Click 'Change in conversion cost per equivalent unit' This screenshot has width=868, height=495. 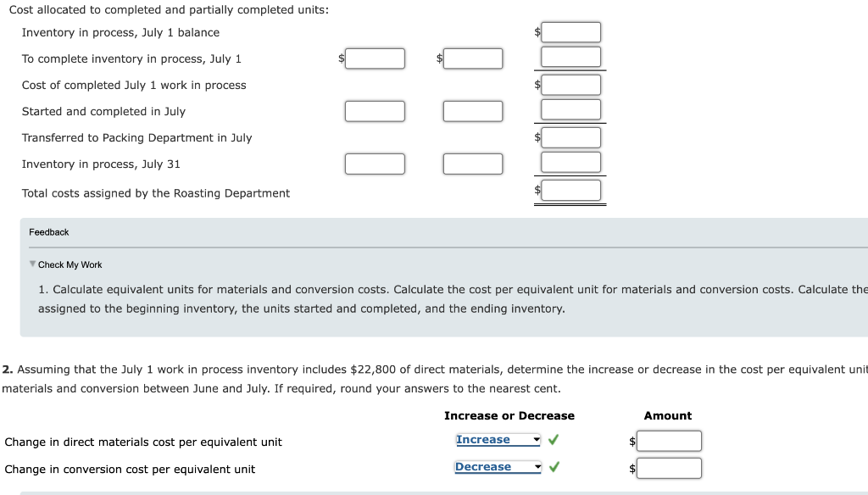[130, 470]
